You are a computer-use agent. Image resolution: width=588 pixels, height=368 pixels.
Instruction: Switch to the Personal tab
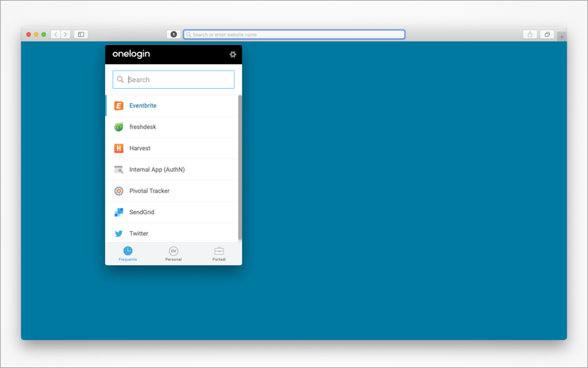click(x=173, y=254)
